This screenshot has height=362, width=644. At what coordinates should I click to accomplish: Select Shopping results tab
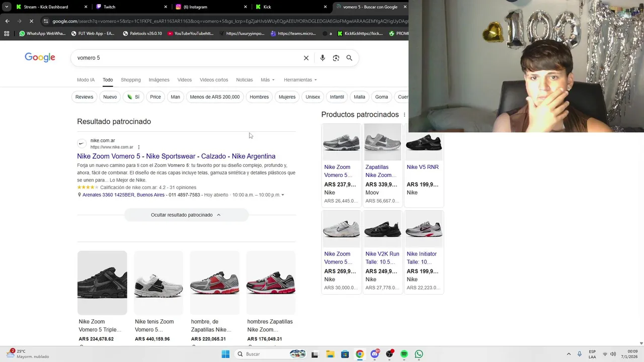coord(130,80)
